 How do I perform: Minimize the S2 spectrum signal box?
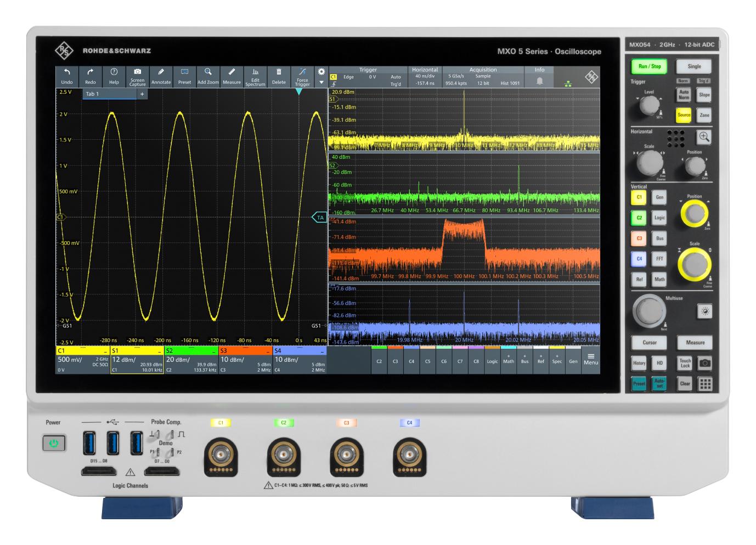point(214,351)
